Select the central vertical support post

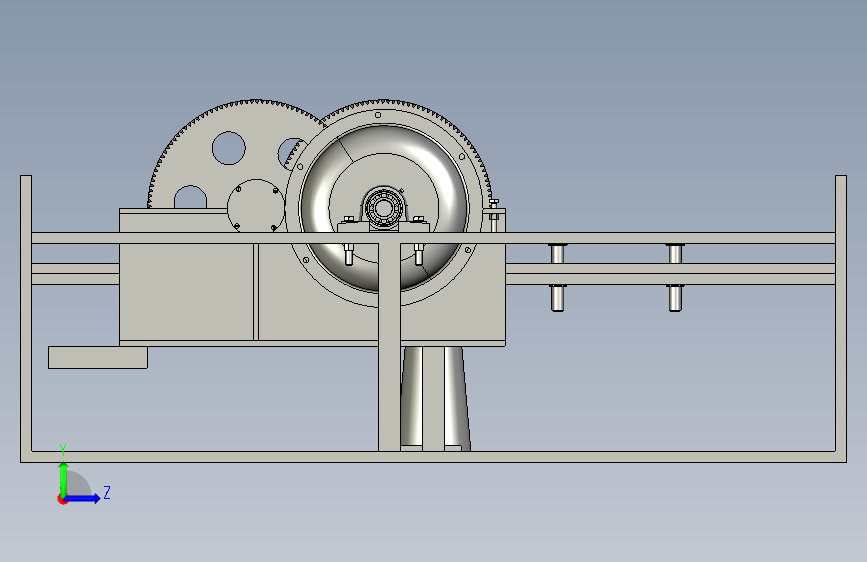(389, 347)
